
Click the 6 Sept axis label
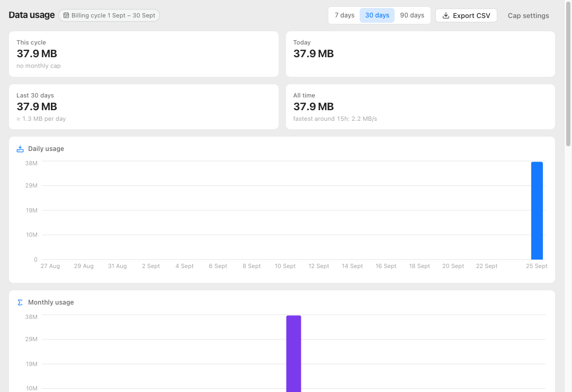coord(218,266)
